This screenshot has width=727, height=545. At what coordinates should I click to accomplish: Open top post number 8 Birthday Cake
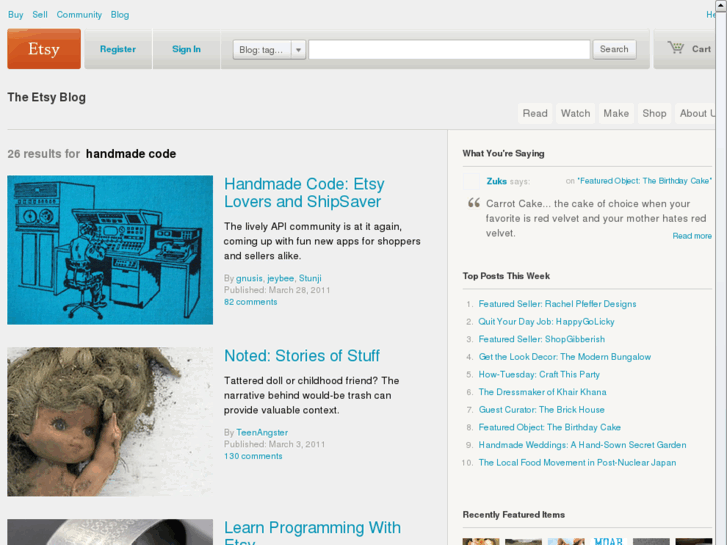(x=549, y=427)
